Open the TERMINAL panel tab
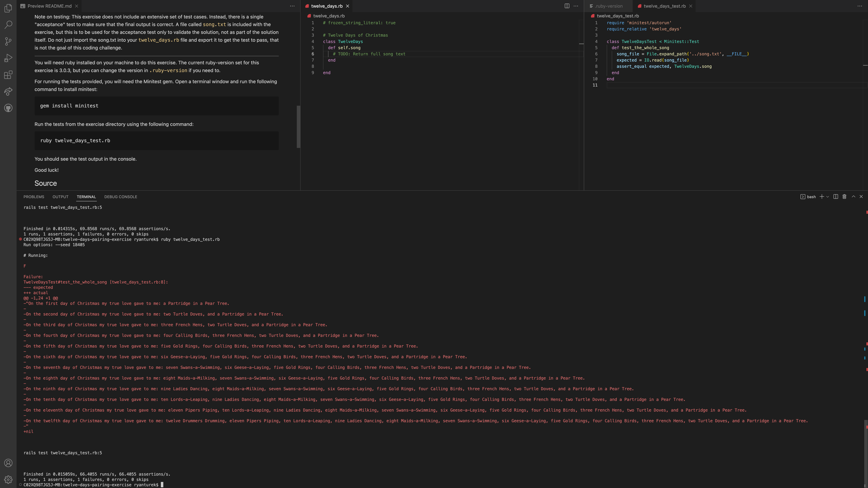868x488 pixels. (86, 197)
